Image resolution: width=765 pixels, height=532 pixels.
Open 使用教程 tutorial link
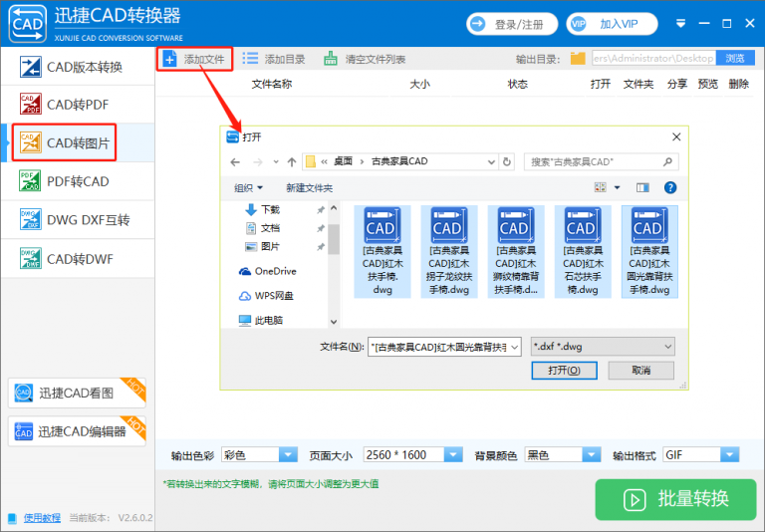pos(42,518)
